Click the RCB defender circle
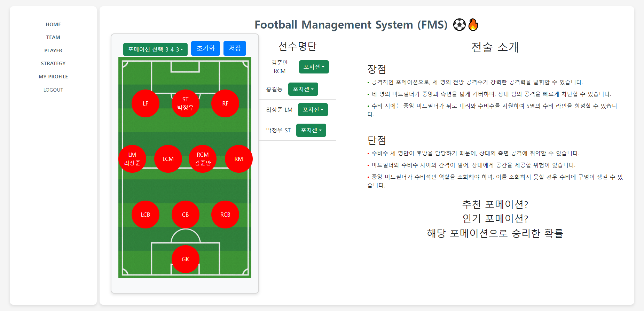The width and height of the screenshot is (644, 311). [225, 215]
